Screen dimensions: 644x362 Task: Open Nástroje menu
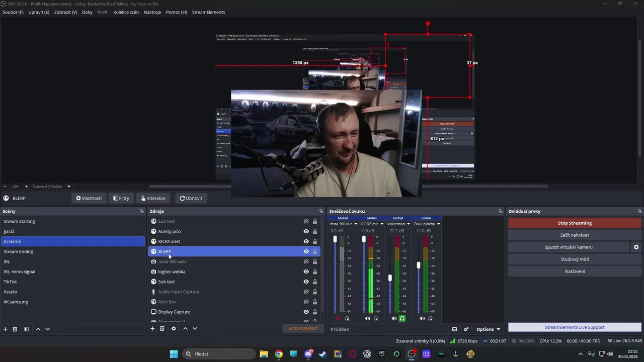tap(152, 12)
